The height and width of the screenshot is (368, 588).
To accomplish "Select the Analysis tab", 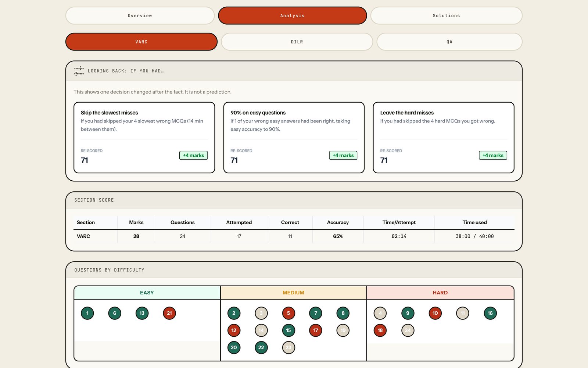I will pyautogui.click(x=293, y=15).
